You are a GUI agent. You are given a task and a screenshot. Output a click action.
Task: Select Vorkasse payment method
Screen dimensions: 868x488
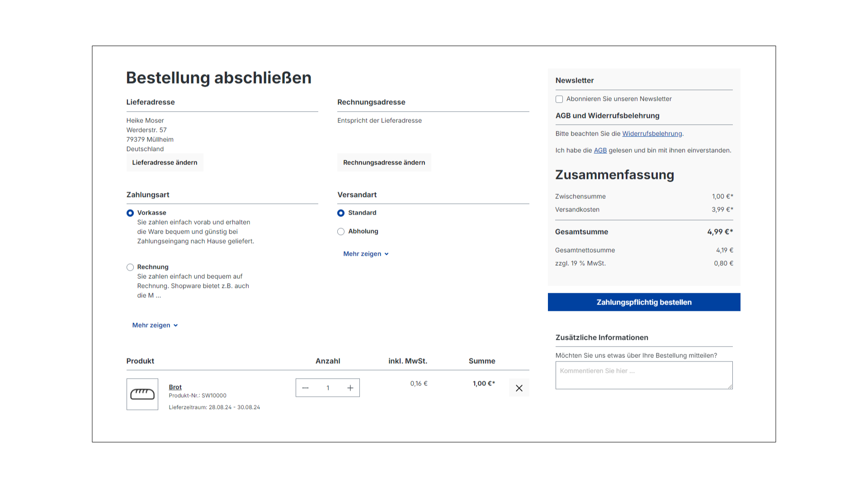[130, 213]
